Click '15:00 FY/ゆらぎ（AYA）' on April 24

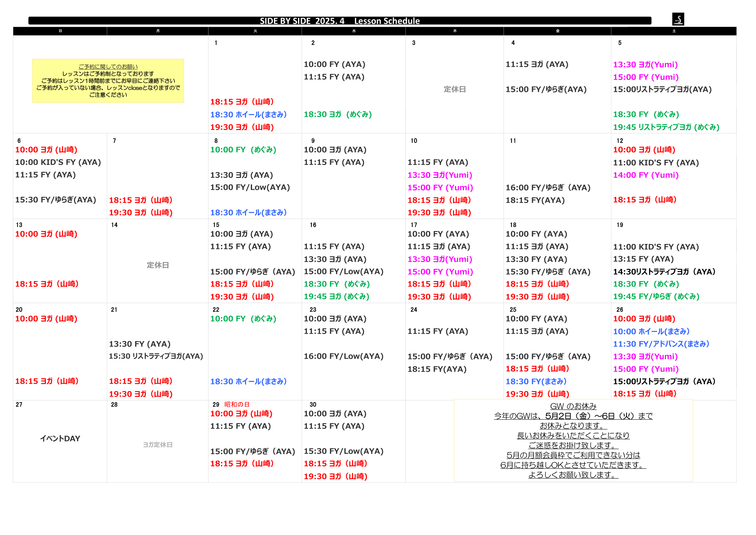(450, 356)
